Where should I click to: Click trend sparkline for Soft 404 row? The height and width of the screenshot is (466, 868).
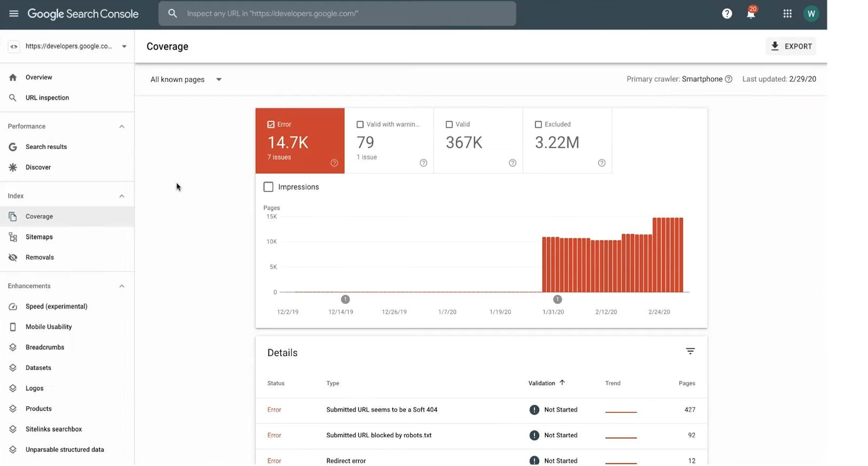coord(621,412)
